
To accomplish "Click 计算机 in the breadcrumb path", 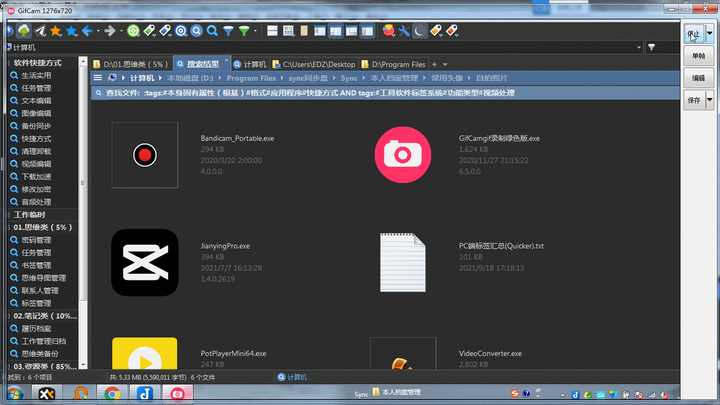I will pos(142,78).
